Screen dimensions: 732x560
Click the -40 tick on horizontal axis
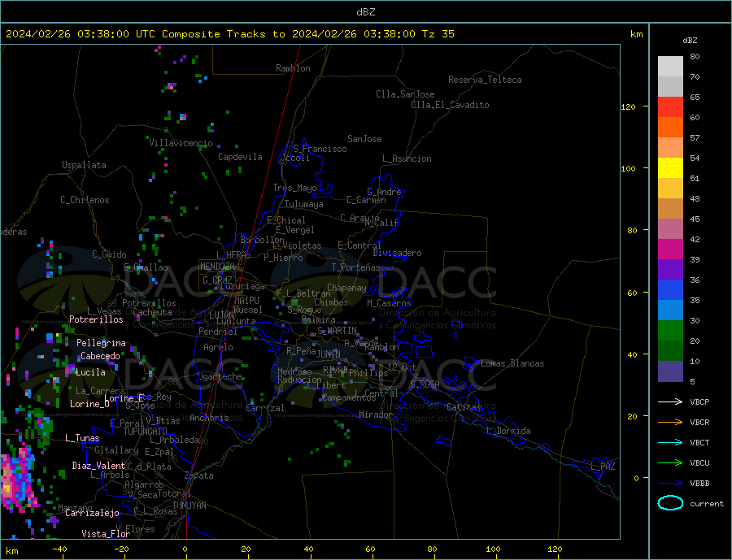click(59, 549)
